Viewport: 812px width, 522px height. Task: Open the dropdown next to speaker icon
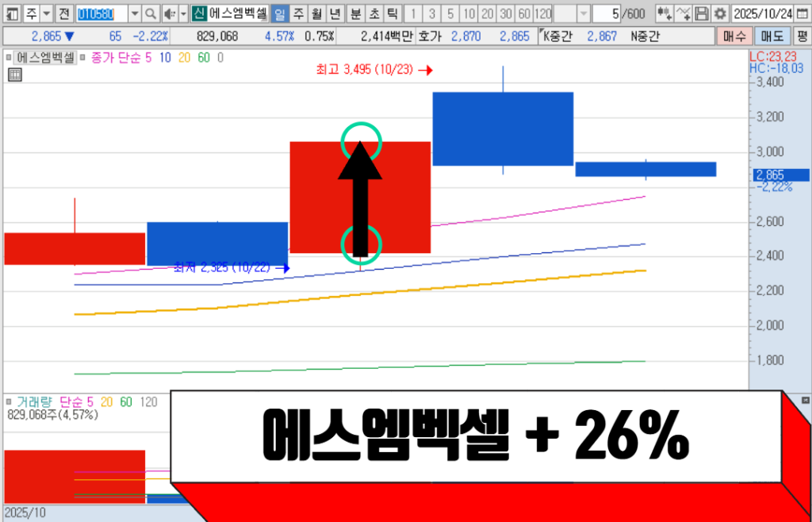click(183, 13)
